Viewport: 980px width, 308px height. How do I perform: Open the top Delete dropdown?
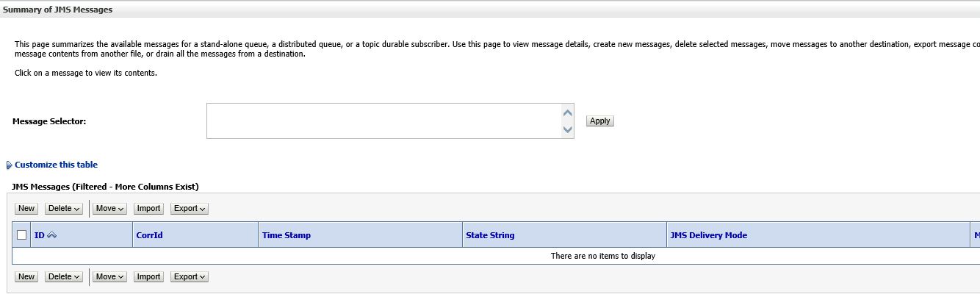click(64, 209)
